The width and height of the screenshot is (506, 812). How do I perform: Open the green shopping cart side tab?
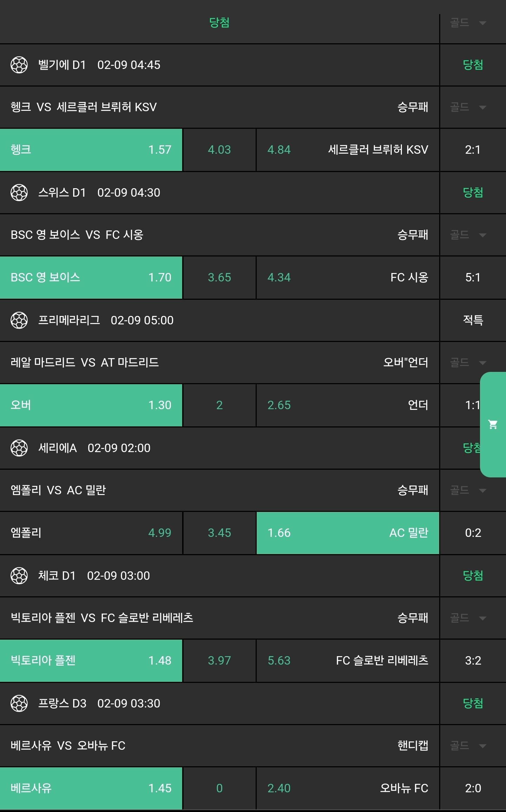493,425
